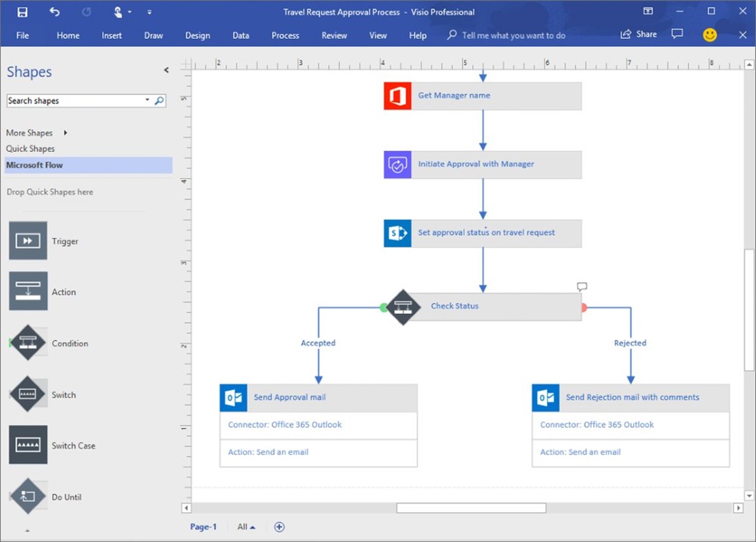Select Initiate Approval with Manager text

click(x=476, y=164)
